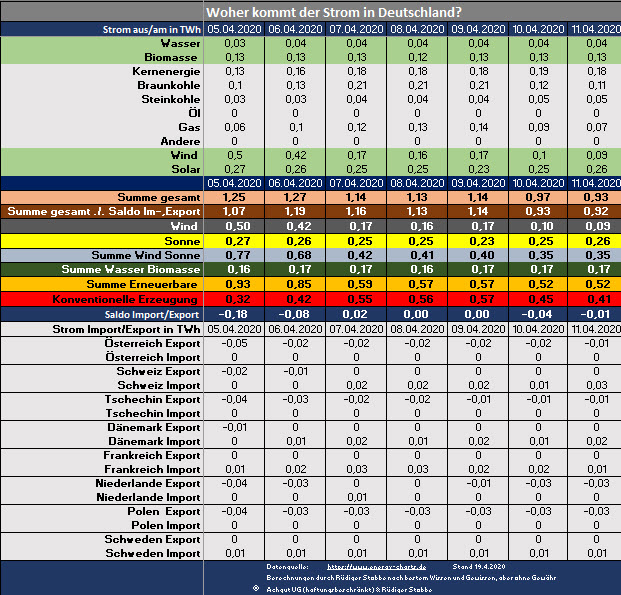Select the 'Summe Wasser Biomasse' green row label
Screen dimensions: 621x595
[x=131, y=270]
